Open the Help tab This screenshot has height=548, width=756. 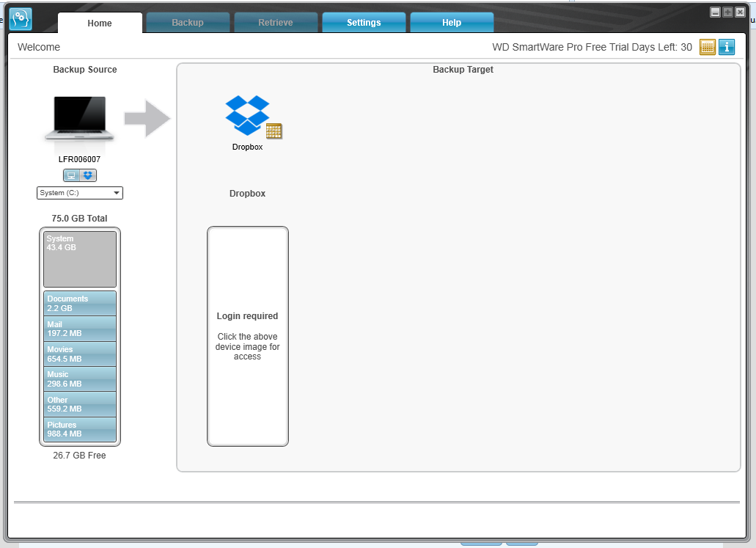pos(452,23)
